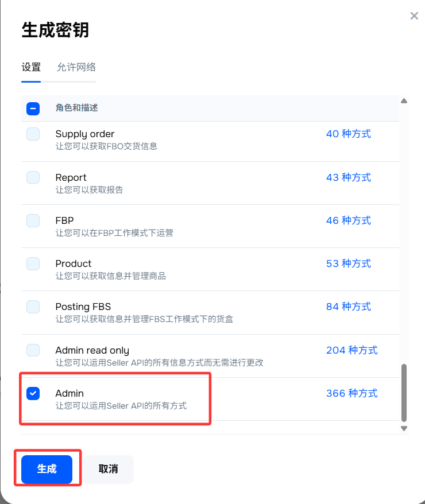Tick the FBP role checkbox
Viewport: 425px width, 504px height.
click(33, 221)
